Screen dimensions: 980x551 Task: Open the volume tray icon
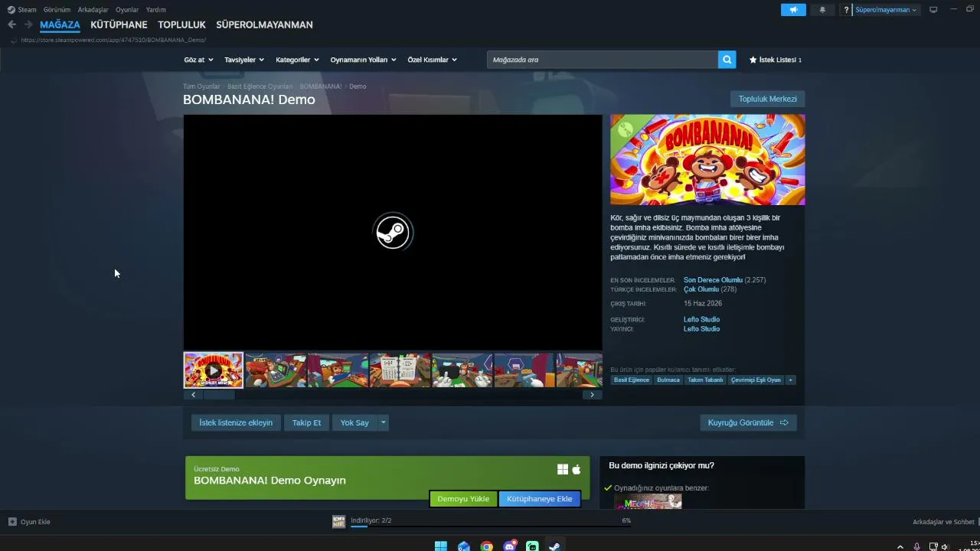point(945,546)
